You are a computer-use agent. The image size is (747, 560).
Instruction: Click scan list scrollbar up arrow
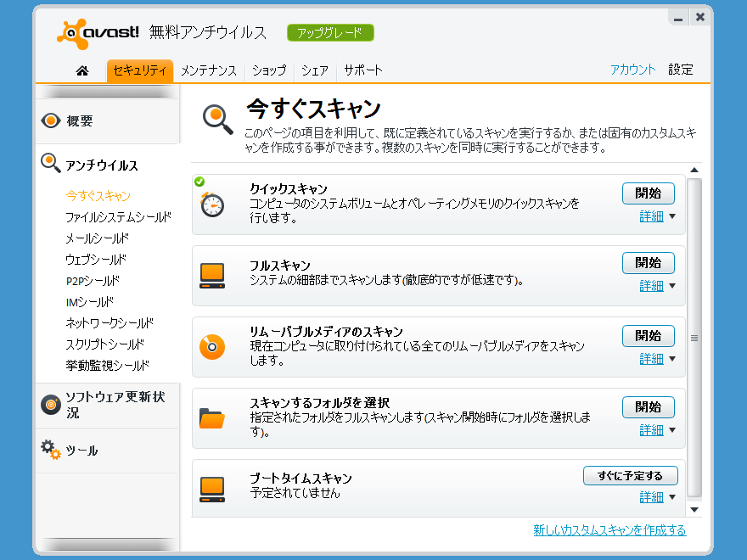(x=694, y=170)
